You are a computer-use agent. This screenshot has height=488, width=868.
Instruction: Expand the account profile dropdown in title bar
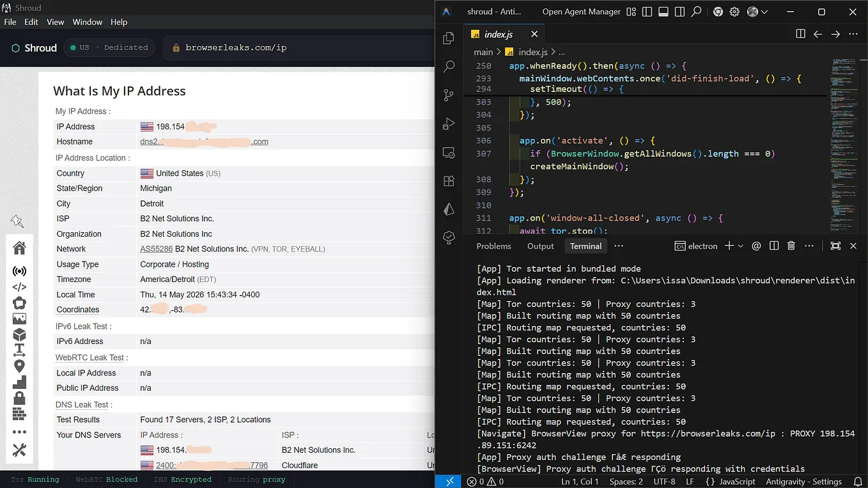coord(757,12)
